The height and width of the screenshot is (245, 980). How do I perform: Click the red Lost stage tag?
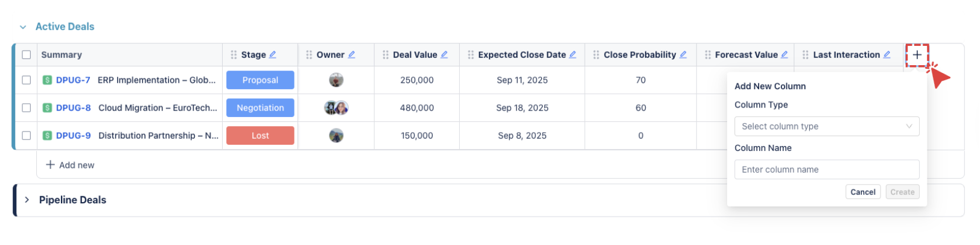click(x=260, y=136)
